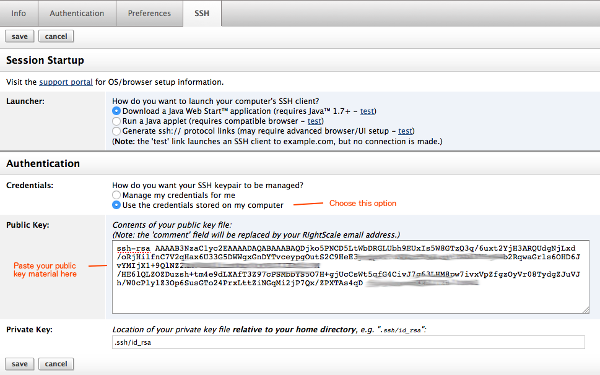Choose Use the credentials stored on my computer

116,205
